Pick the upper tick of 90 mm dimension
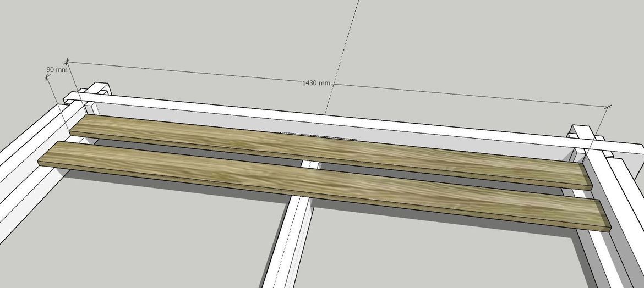The height and width of the screenshot is (288, 644). [46, 77]
